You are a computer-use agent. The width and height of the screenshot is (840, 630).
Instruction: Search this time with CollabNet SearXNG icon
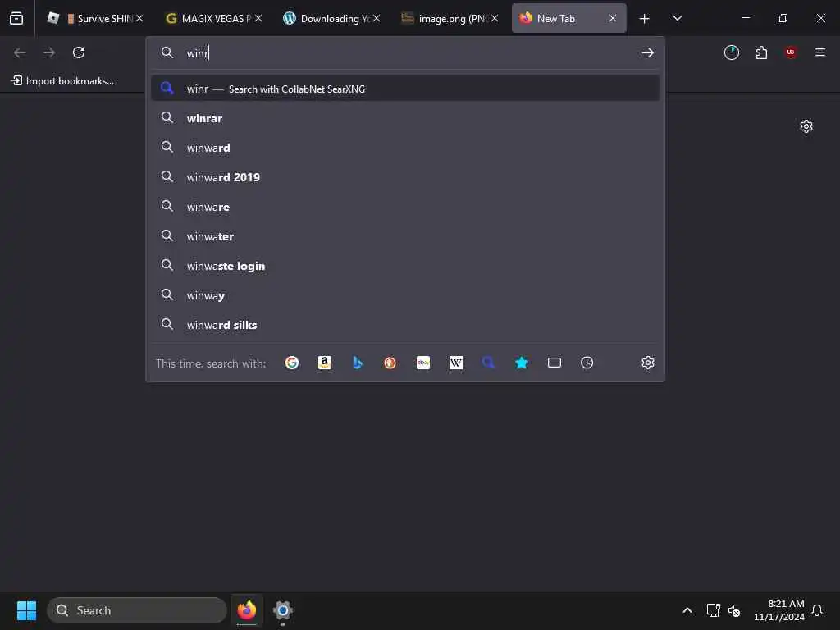pyautogui.click(x=489, y=363)
